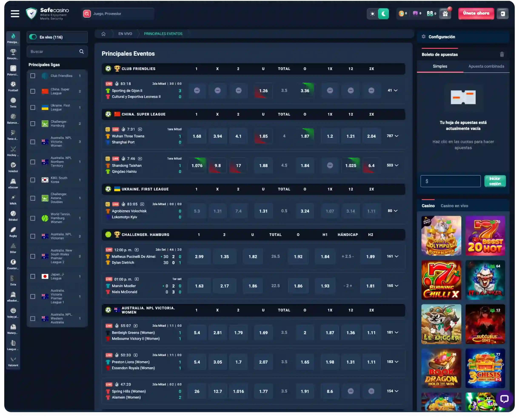
Task: Expand 503 markets for Shandong Taishan
Action: point(392,165)
